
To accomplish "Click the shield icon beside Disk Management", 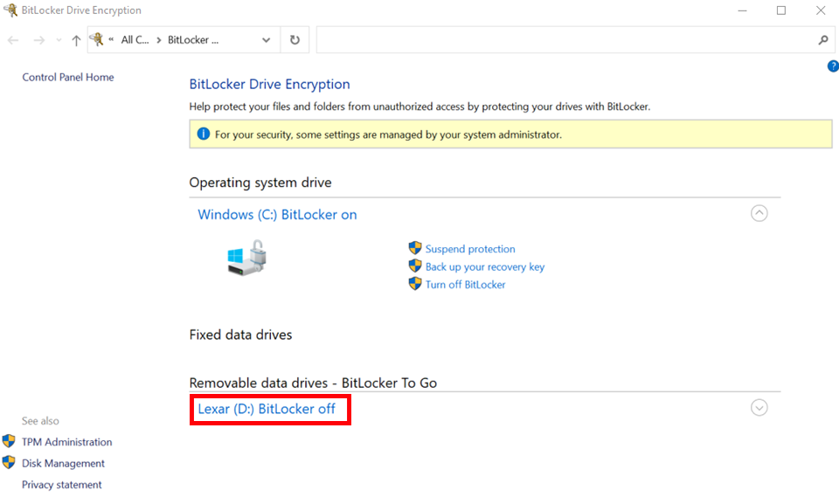I will pyautogui.click(x=9, y=463).
